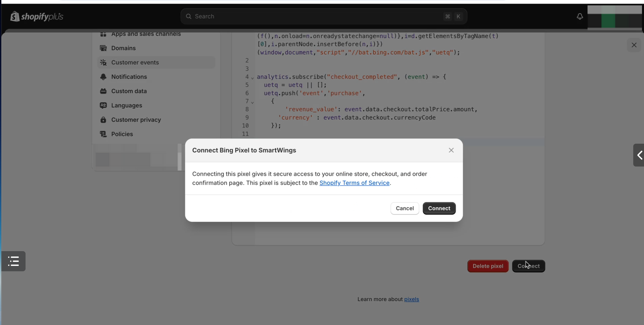Close the settings page with X
The image size is (644, 325).
[x=634, y=45]
